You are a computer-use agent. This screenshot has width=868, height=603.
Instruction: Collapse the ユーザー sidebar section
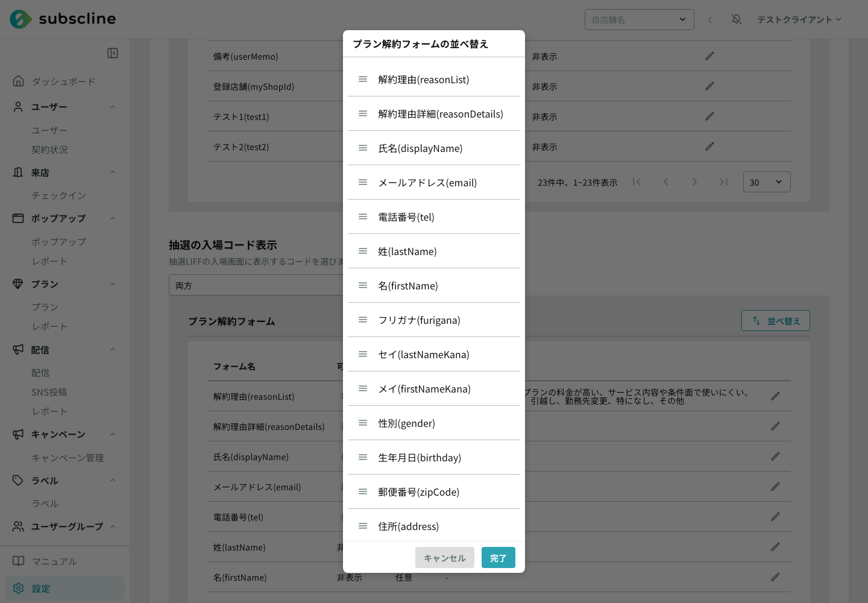tap(113, 107)
